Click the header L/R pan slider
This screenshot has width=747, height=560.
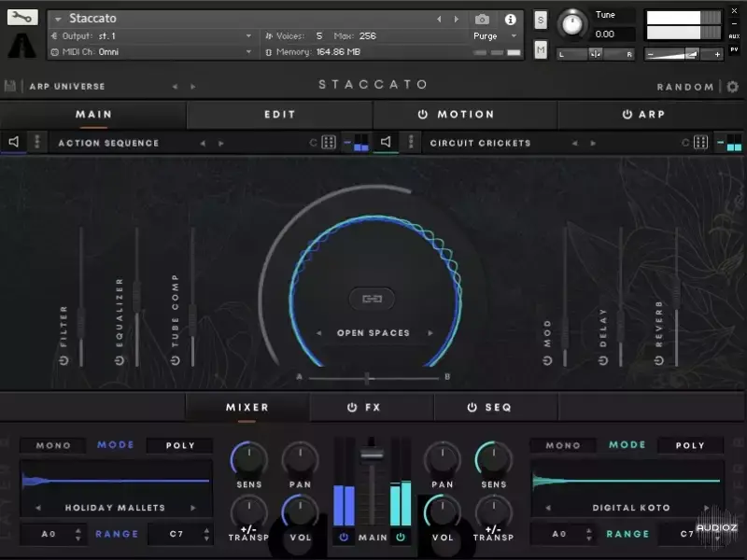596,54
